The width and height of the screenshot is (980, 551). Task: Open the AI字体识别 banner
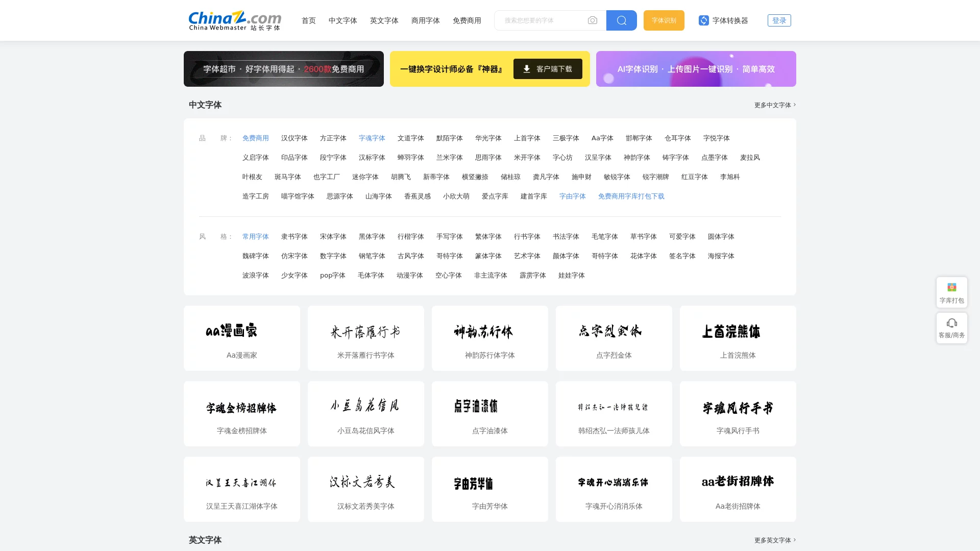tap(696, 69)
